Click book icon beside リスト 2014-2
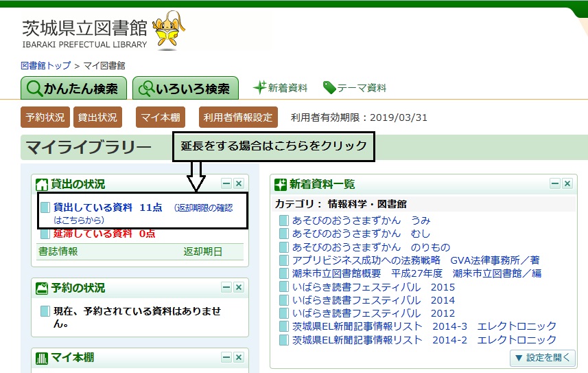Screen dimensions: 588x373 tap(284, 340)
